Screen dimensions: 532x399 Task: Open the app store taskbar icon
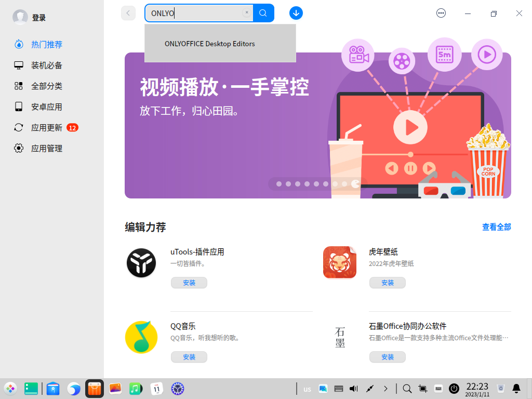click(95, 389)
